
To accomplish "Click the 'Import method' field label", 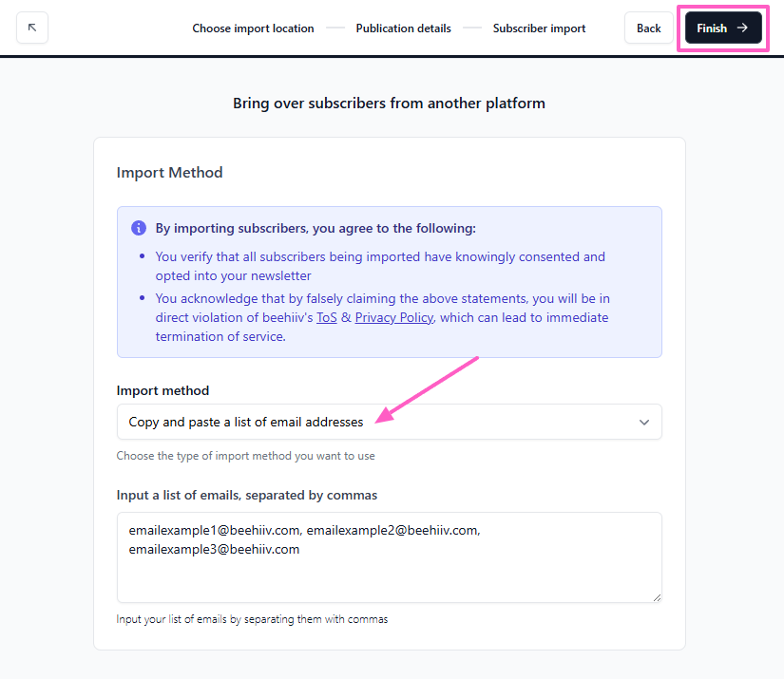I will click(x=163, y=390).
